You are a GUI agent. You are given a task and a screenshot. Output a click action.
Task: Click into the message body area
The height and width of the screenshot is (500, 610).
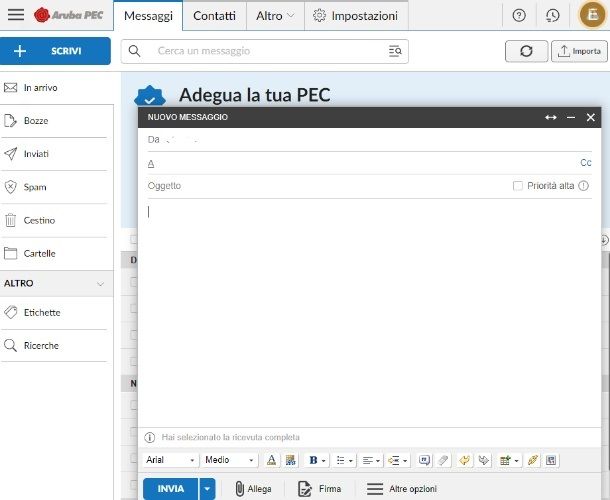coord(370,313)
